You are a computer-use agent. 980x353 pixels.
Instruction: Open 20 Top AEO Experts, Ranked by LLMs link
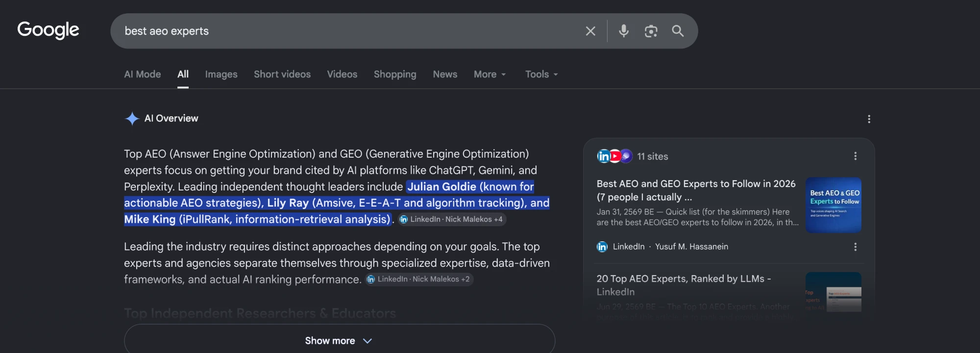click(684, 285)
